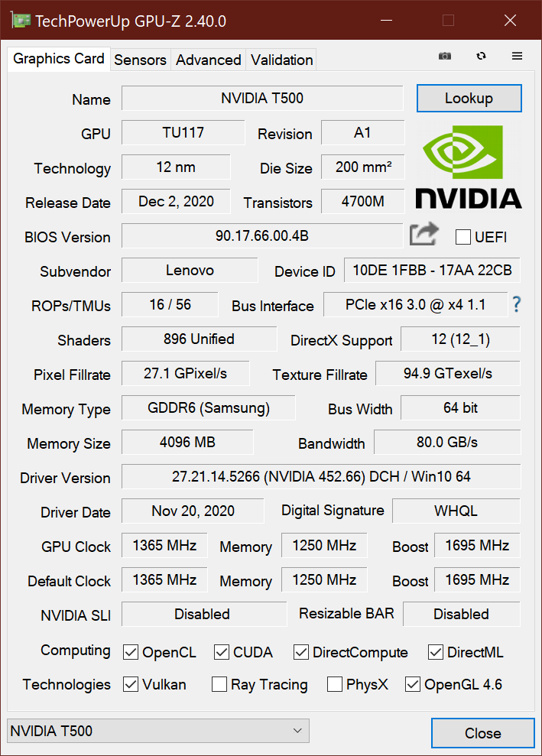This screenshot has height=756, width=542.
Task: Click the GPU-Z title bar app icon
Action: click(x=21, y=21)
